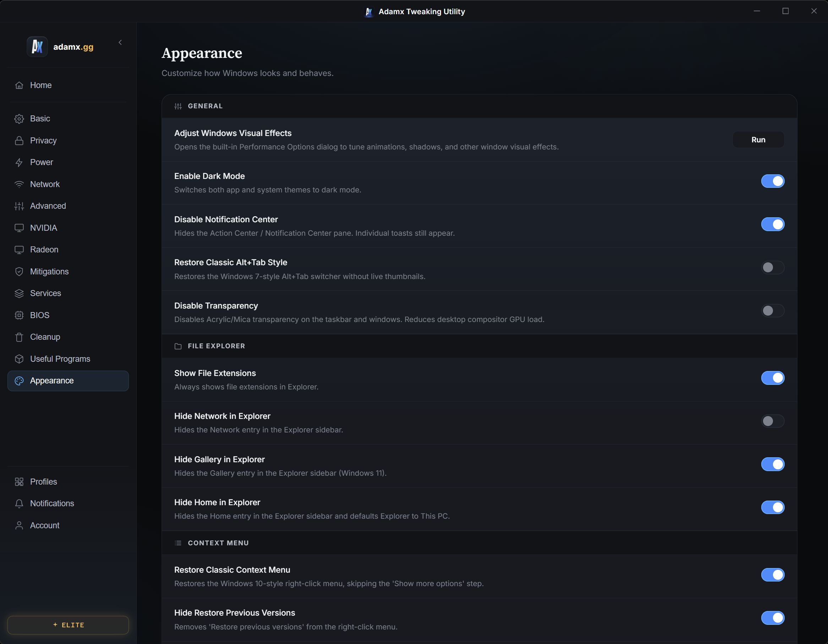The width and height of the screenshot is (828, 644).
Task: Toggle Disable Notification Center switch
Action: click(x=773, y=224)
